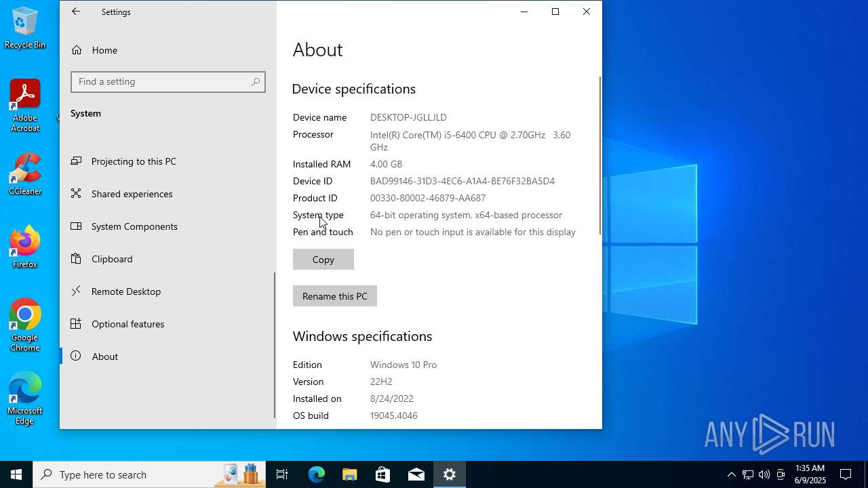
Task: Click the Version 22H2 value
Action: [381, 382]
